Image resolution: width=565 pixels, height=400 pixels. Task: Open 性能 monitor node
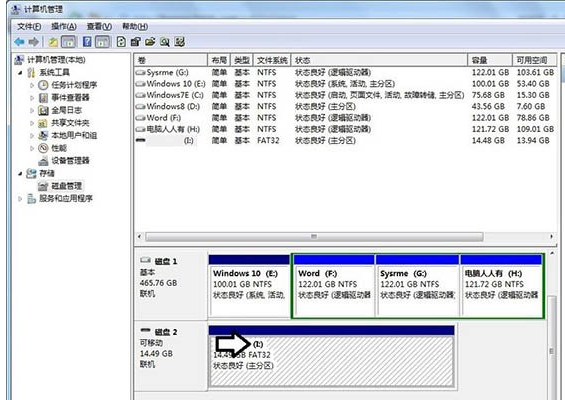53,148
